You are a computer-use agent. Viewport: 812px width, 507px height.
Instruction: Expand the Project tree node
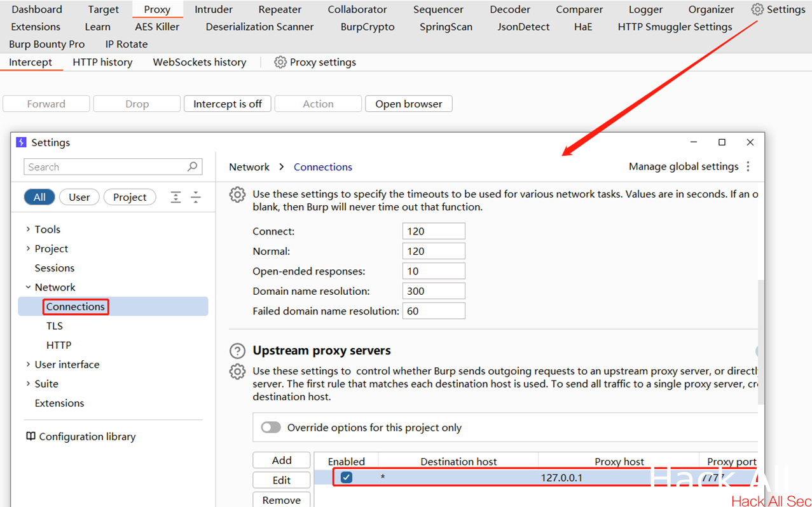[28, 248]
